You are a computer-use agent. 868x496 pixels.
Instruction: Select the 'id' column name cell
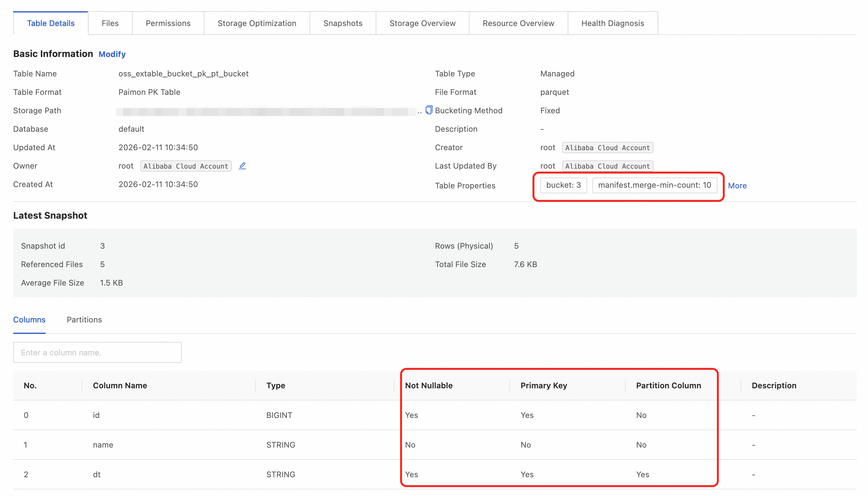(x=96, y=415)
